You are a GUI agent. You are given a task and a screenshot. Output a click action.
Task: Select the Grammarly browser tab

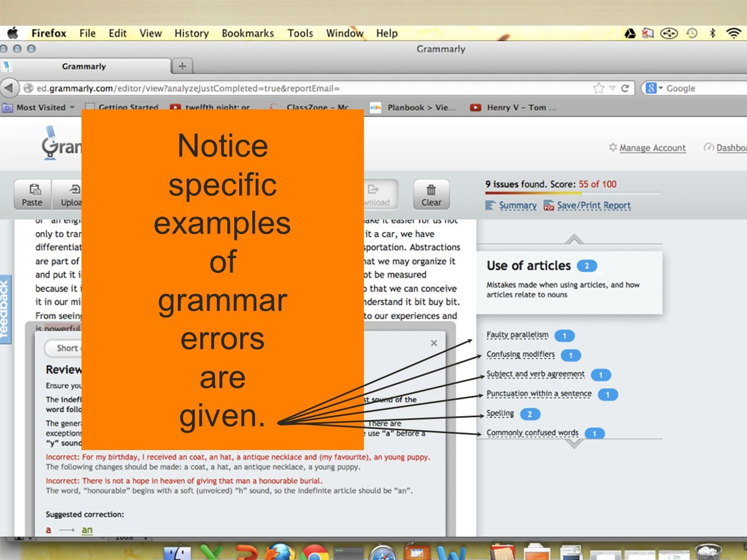click(85, 66)
